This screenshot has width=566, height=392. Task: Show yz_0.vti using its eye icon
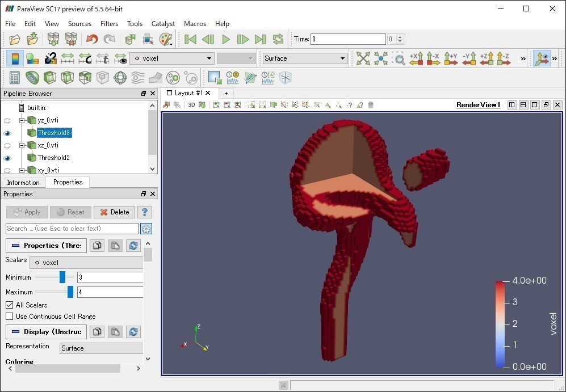coord(7,121)
